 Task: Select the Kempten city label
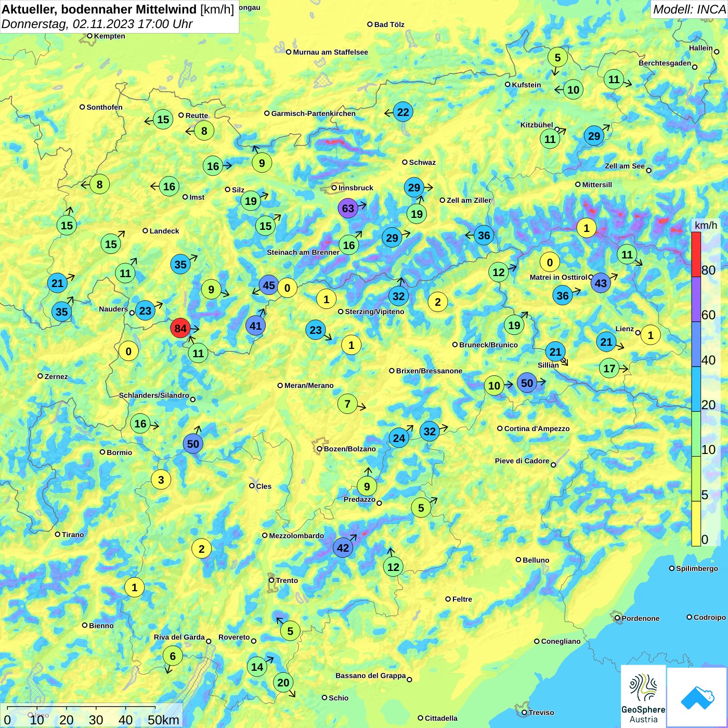pyautogui.click(x=109, y=36)
